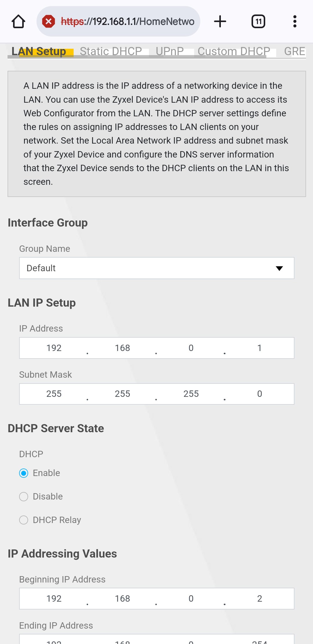Open a new tab with plus icon
The image size is (313, 644).
tap(220, 21)
